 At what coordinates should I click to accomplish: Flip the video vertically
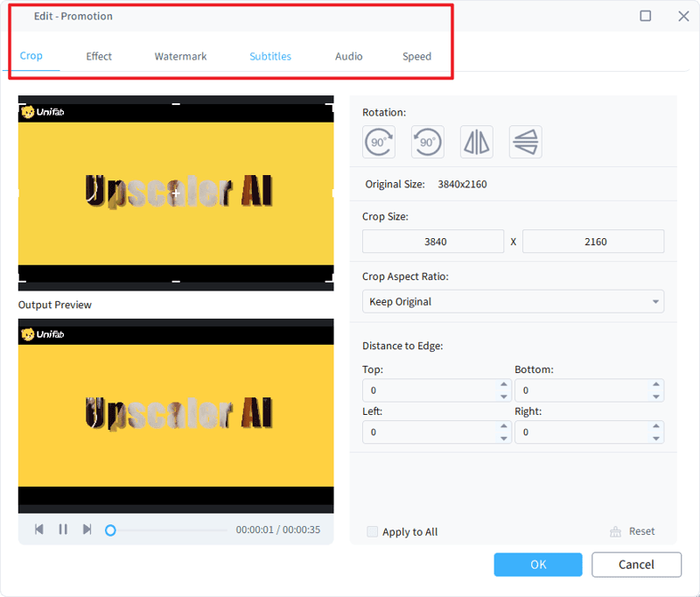[525, 142]
